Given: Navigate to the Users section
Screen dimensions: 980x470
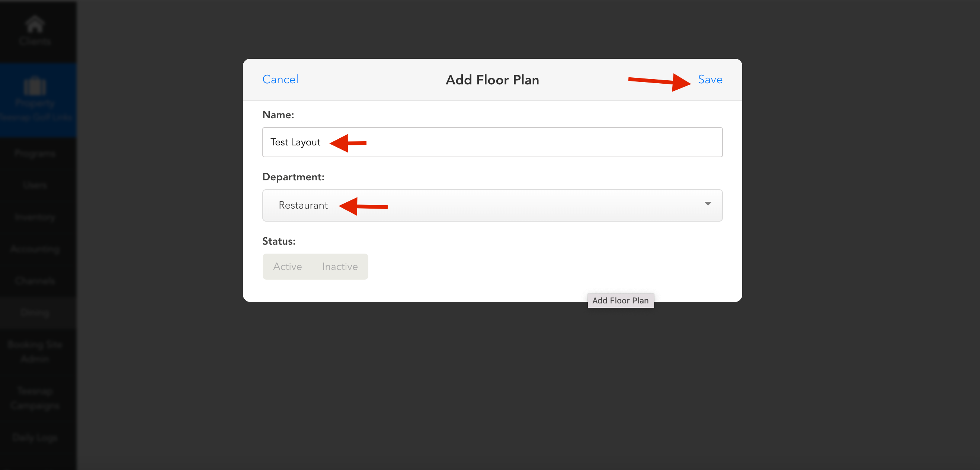Looking at the screenshot, I should click(x=35, y=185).
